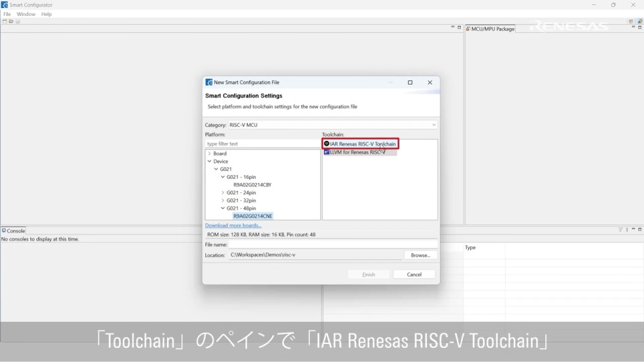This screenshot has width=644, height=362.
Task: Minimize the central editor area
Action: 453,27
